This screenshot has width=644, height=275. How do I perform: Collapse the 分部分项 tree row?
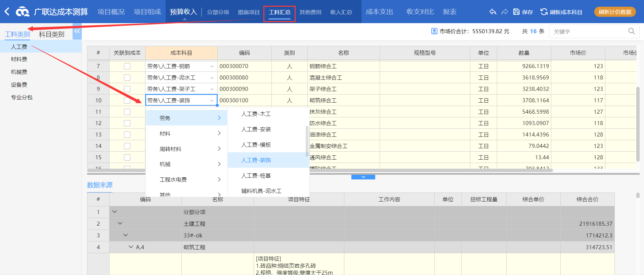click(115, 212)
